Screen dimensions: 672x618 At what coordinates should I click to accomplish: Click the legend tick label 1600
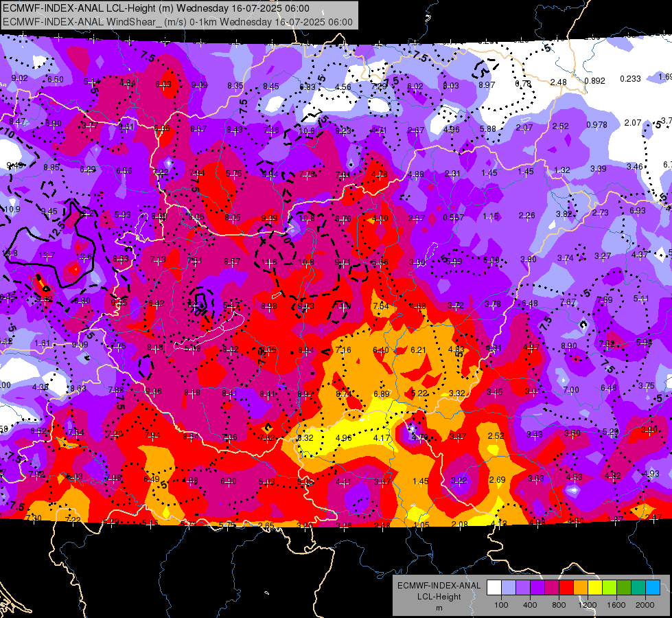616,605
